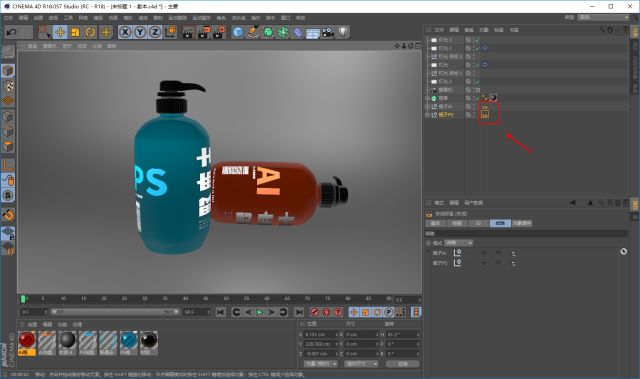Click the timeline preview range slider bar
Screen dimensions: 640x379
click(115, 312)
